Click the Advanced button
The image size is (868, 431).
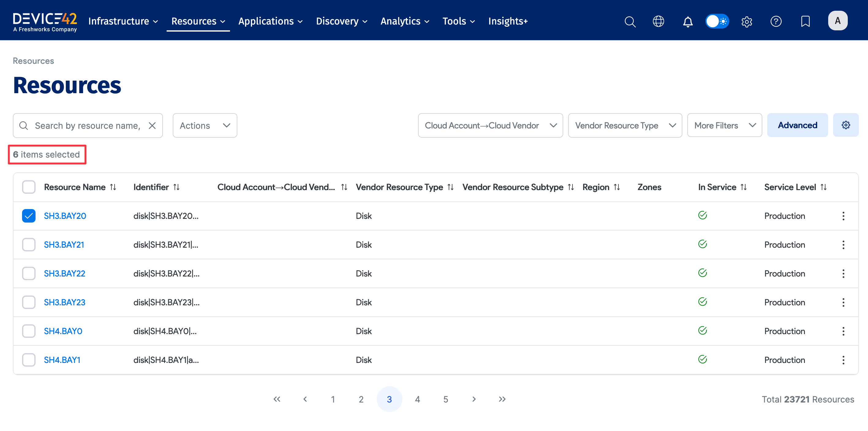(x=798, y=125)
